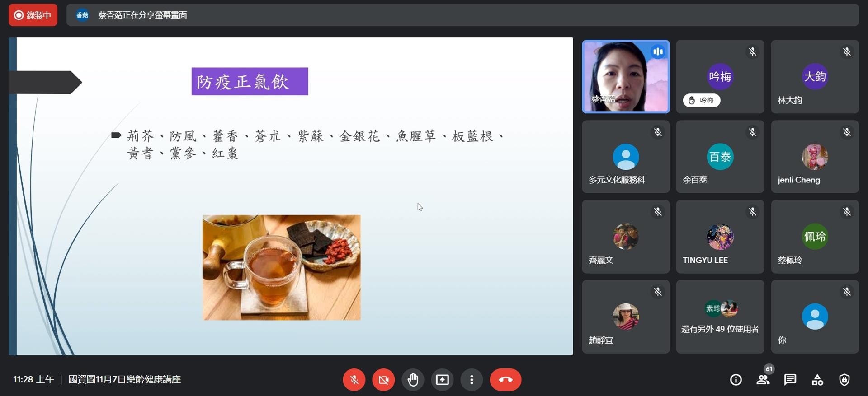868x396 pixels.
Task: Open the chat panel
Action: coord(790,380)
